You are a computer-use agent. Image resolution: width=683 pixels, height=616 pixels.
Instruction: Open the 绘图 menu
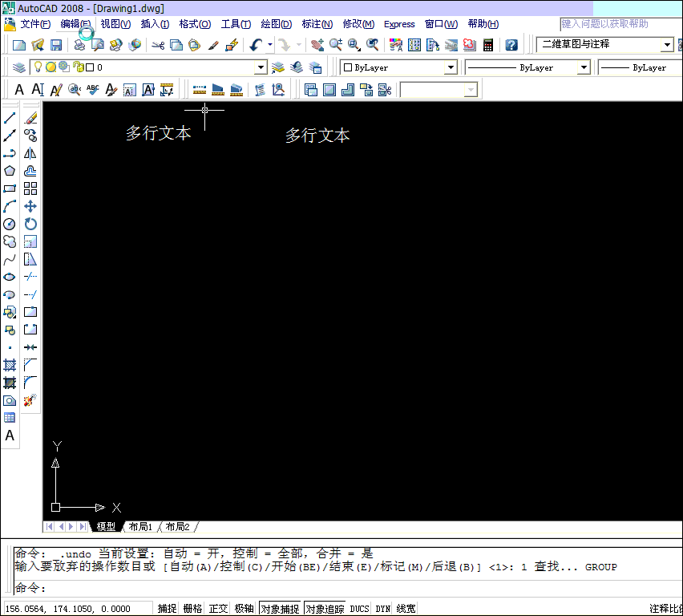tap(276, 24)
